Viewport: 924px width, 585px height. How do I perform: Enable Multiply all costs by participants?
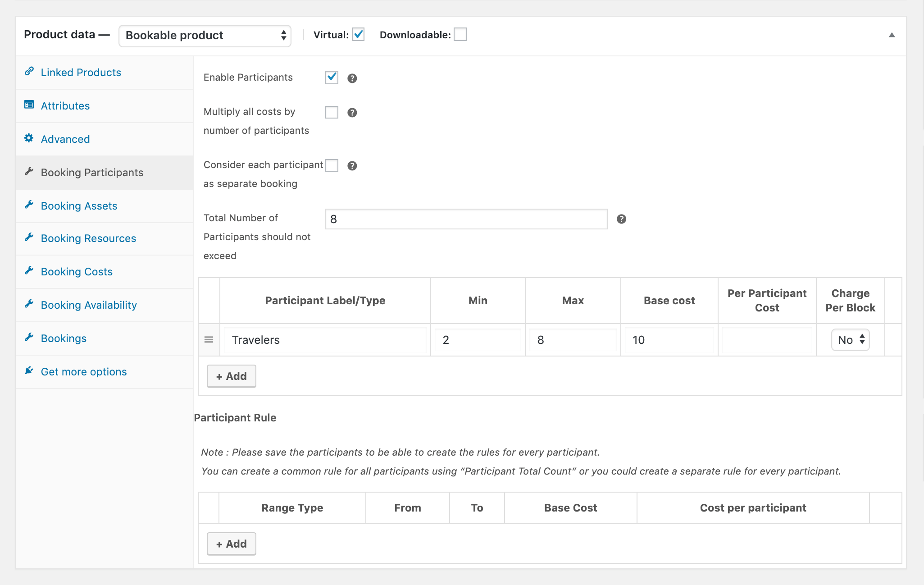coord(331,112)
